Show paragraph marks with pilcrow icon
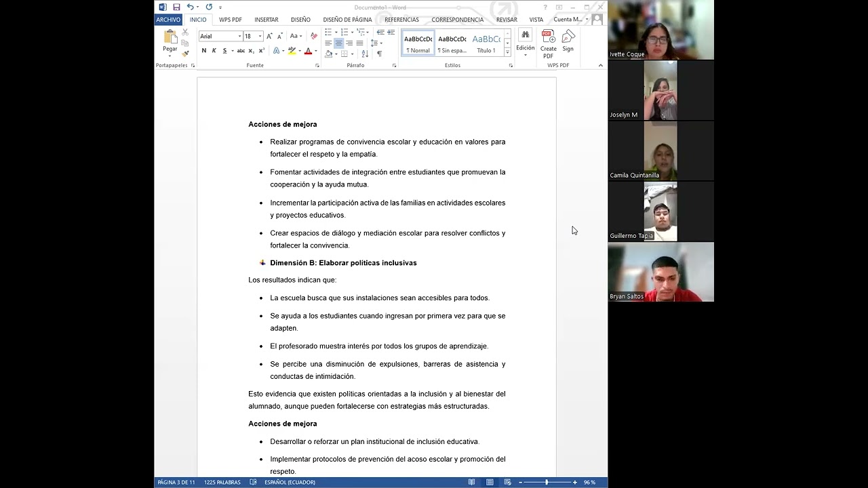The image size is (868, 488). 379,54
